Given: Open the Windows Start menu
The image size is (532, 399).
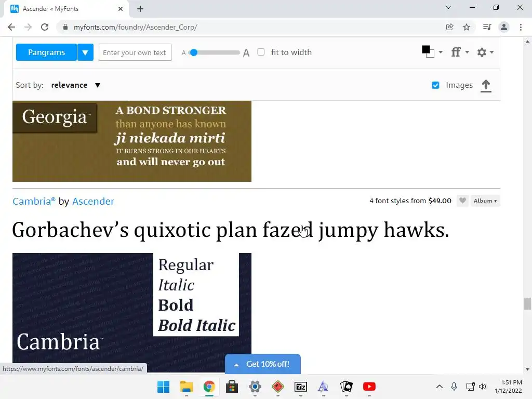Looking at the screenshot, I should [x=163, y=387].
